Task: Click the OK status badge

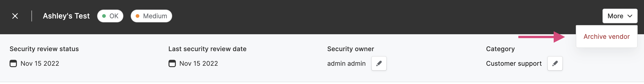Action: (x=110, y=16)
